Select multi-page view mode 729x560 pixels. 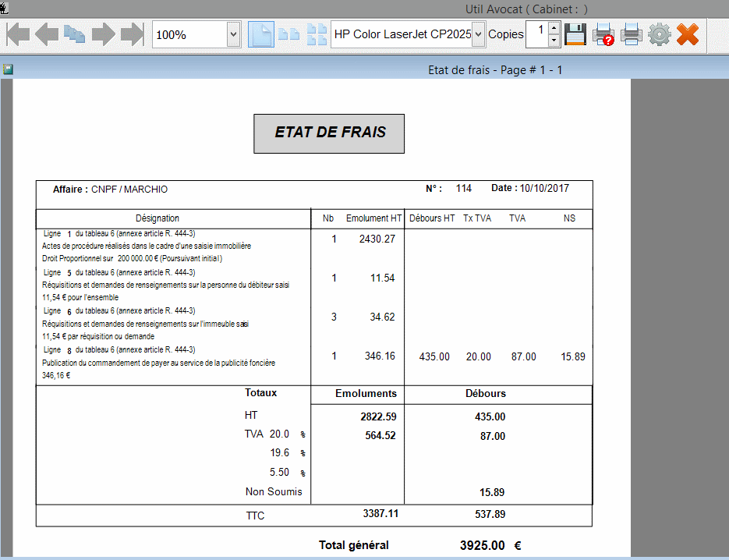click(317, 34)
